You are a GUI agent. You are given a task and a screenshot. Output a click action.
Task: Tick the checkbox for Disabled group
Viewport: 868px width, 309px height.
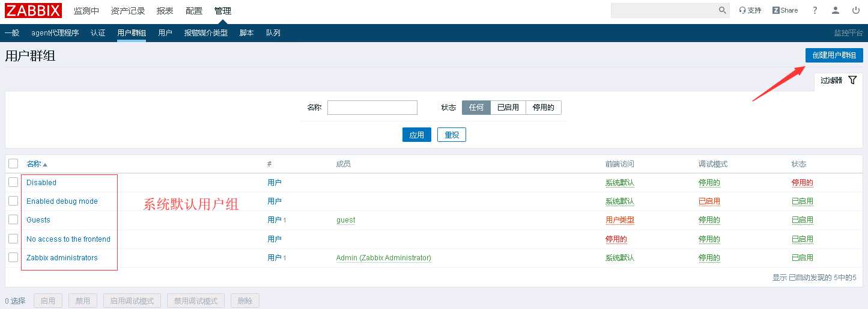coord(13,182)
